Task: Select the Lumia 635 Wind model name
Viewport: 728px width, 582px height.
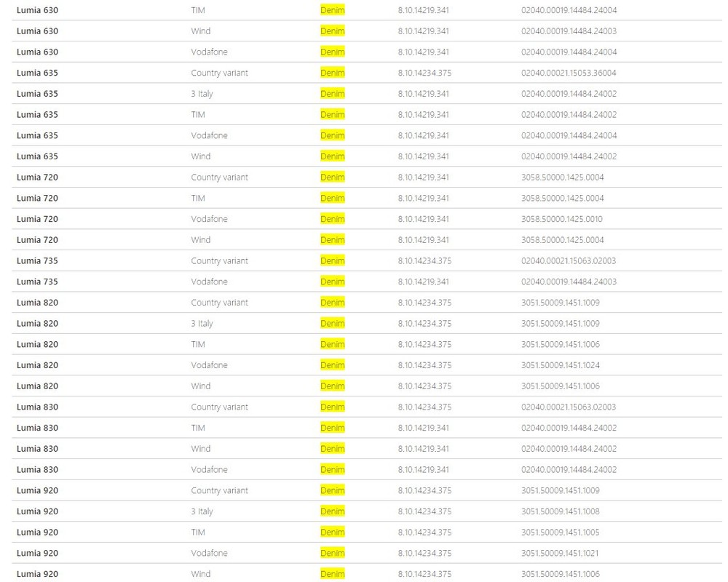Action: pyautogui.click(x=37, y=156)
